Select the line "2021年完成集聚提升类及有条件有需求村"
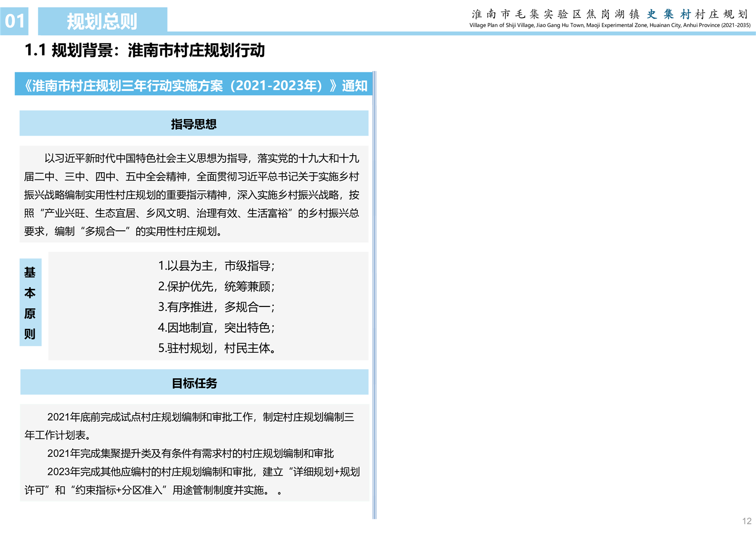 [191, 454]
